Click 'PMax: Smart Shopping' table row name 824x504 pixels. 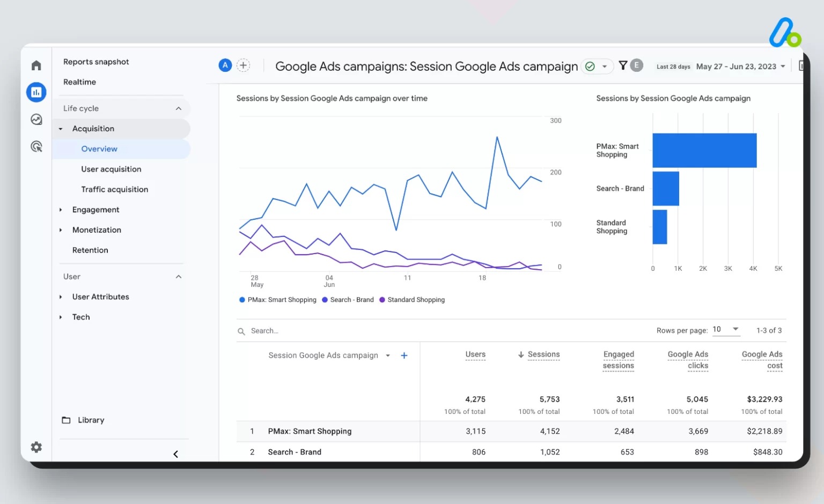tap(310, 432)
